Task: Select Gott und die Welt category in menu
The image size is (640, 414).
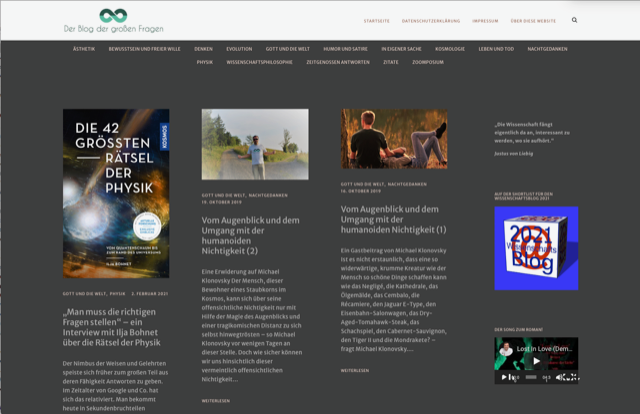Action: 288,49
